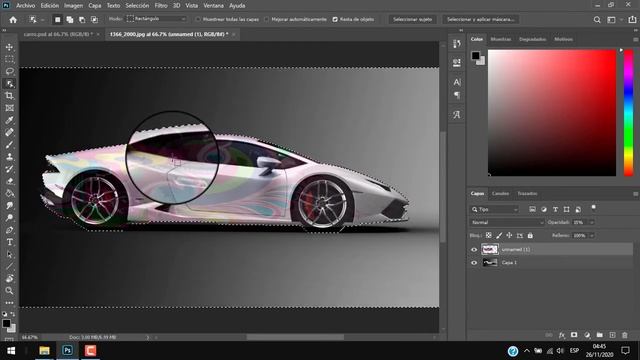Select the Dodge tool
The width and height of the screenshot is (640, 360).
pyautogui.click(x=9, y=218)
